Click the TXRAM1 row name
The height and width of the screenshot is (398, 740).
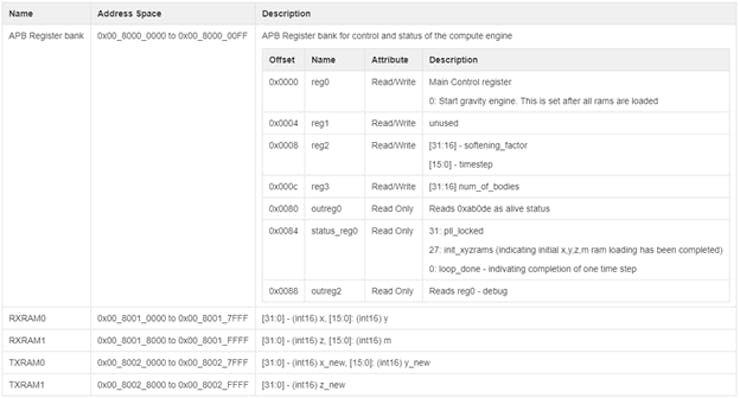(27, 385)
